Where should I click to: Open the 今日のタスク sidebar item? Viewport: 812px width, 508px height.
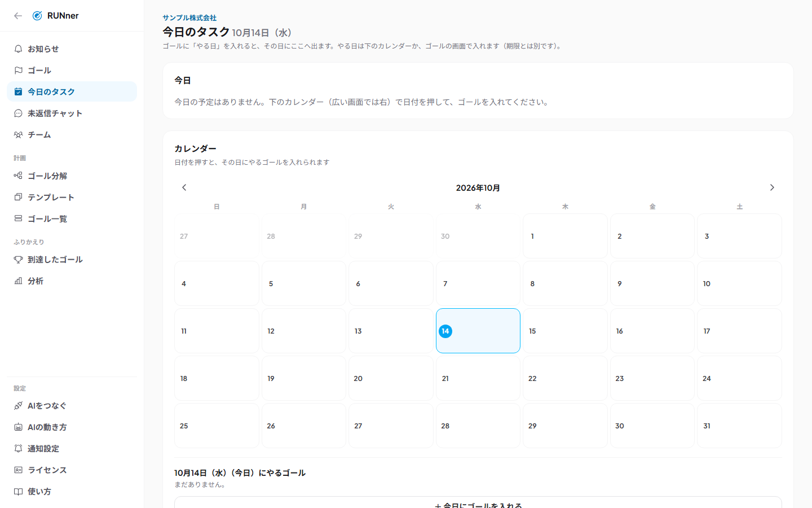click(x=72, y=92)
